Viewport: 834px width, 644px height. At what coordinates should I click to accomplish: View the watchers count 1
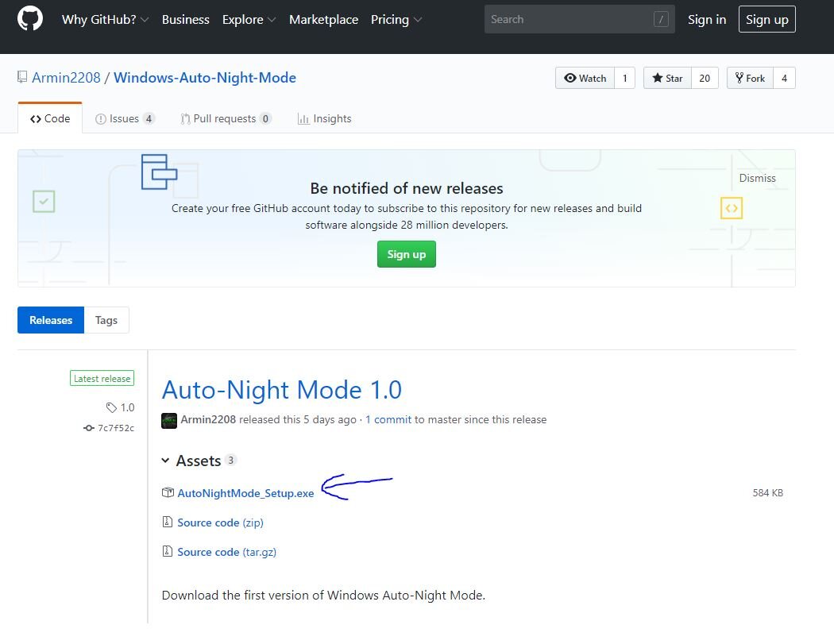coord(625,78)
